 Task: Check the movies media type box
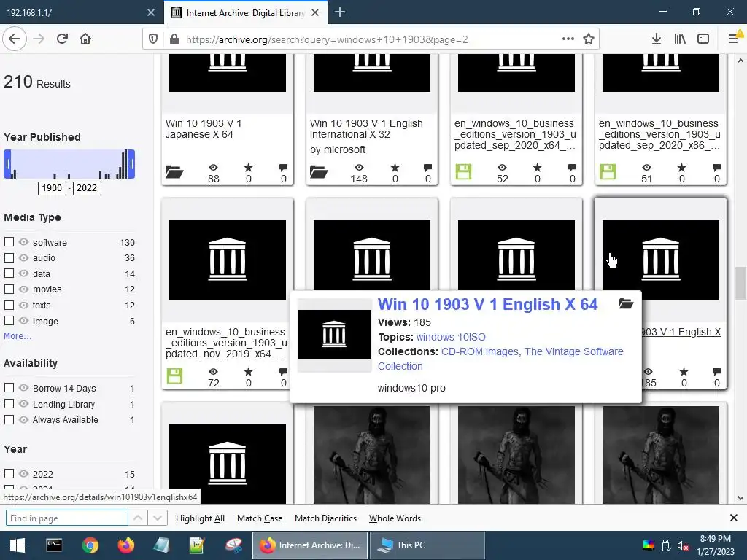coord(9,289)
